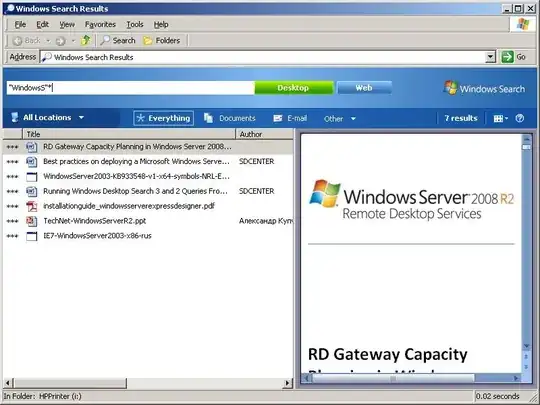Click the preview pane left scroll arrow
Image resolution: width=540 pixels, height=405 pixels.
click(x=306, y=378)
